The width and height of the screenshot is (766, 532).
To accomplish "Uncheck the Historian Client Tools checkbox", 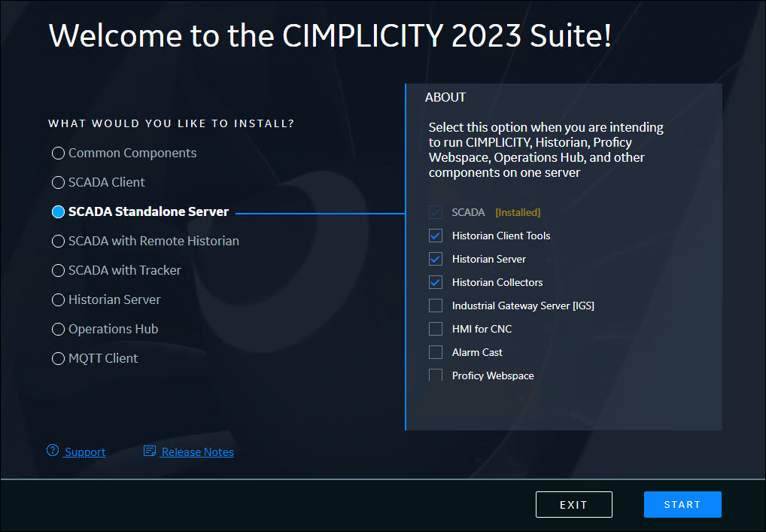I will coord(435,236).
